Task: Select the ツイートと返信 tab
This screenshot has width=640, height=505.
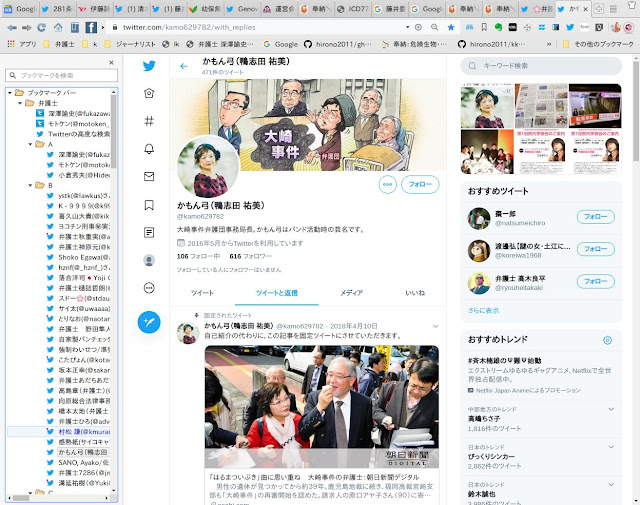Action: 277,293
